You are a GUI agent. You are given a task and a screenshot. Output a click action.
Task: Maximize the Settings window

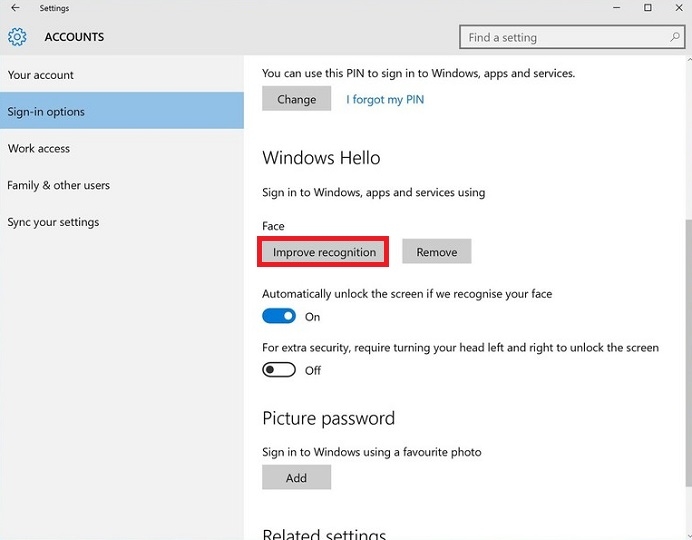click(648, 8)
